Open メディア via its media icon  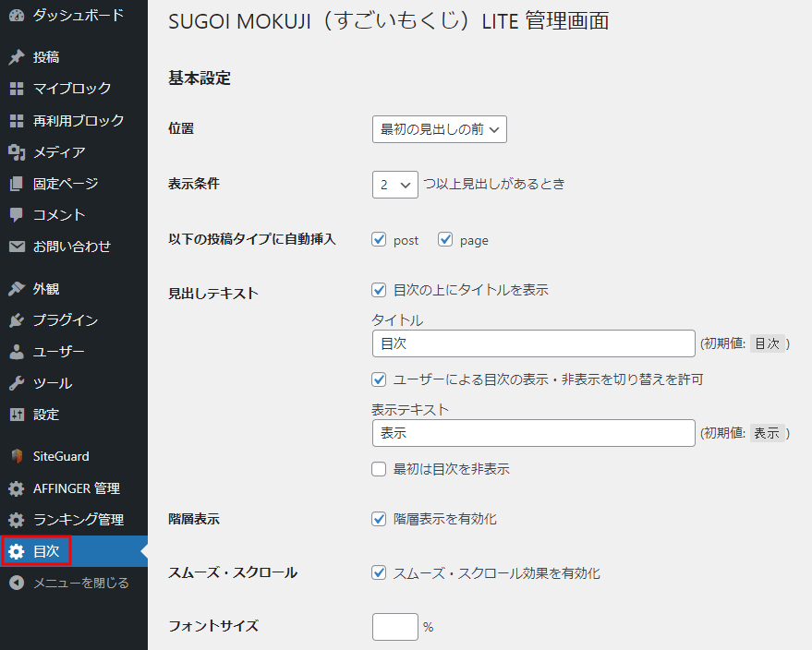click(x=17, y=152)
